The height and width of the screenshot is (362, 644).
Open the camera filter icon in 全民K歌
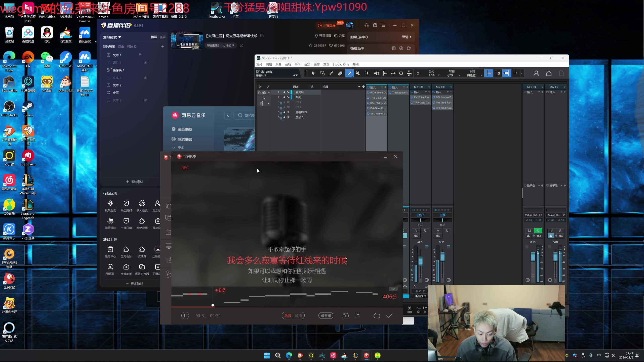[x=346, y=315]
